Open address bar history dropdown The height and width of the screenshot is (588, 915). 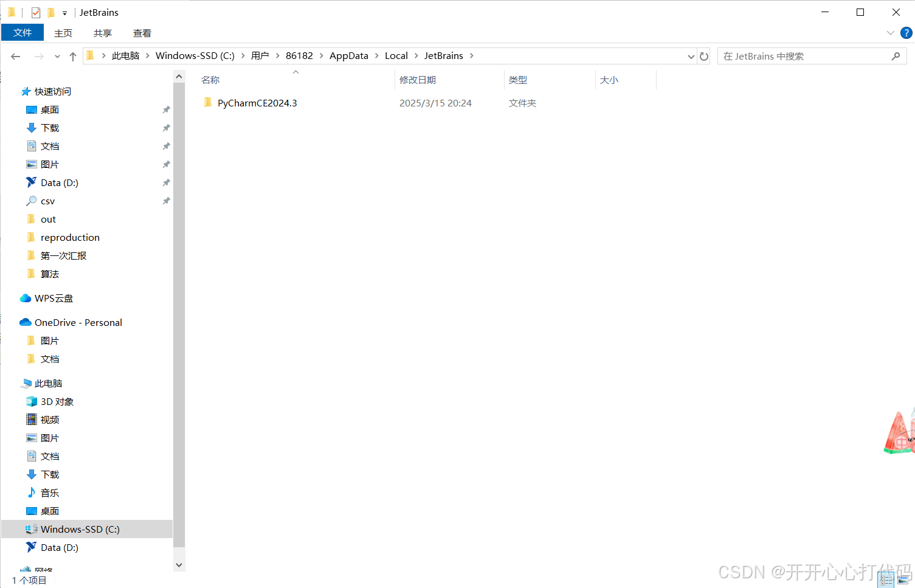[x=691, y=57]
